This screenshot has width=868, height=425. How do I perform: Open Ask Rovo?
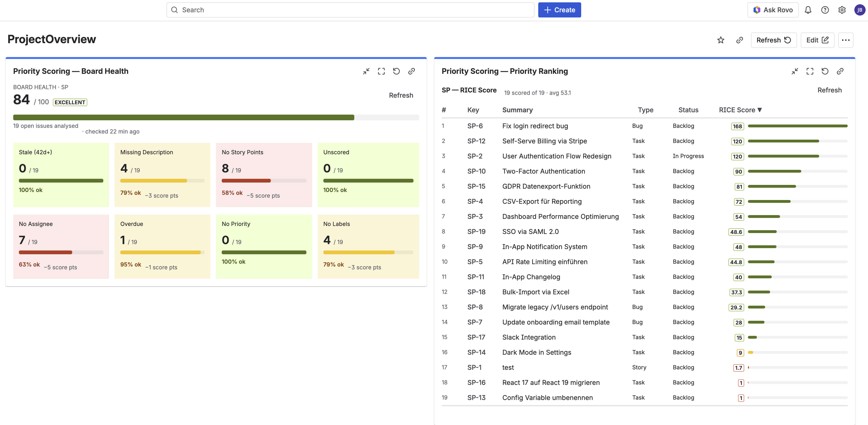[773, 10]
